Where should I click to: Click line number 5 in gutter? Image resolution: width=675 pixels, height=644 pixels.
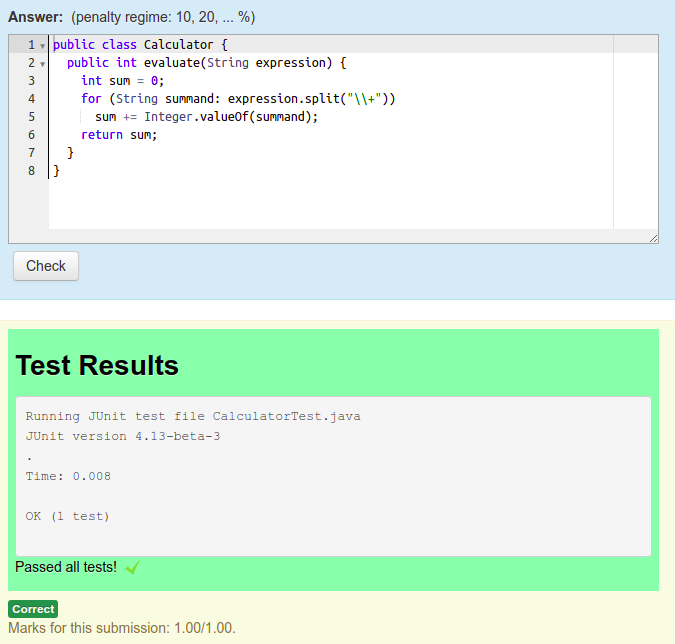[31, 117]
